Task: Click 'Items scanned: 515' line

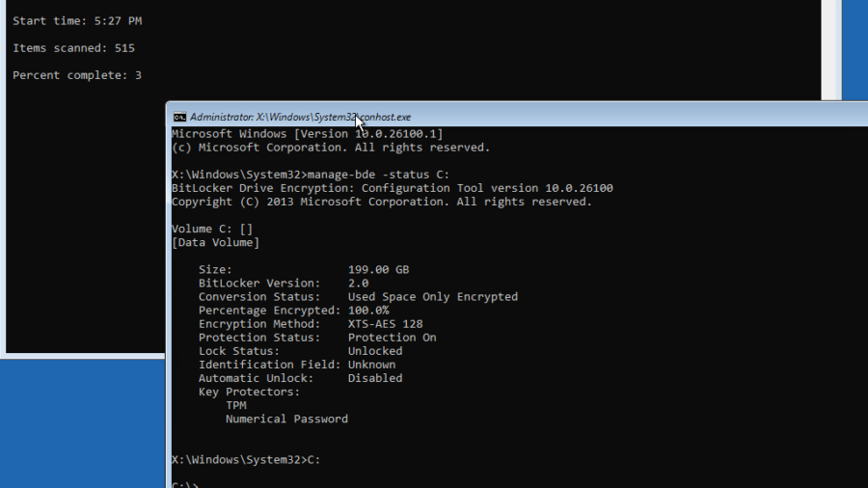Action: (73, 48)
